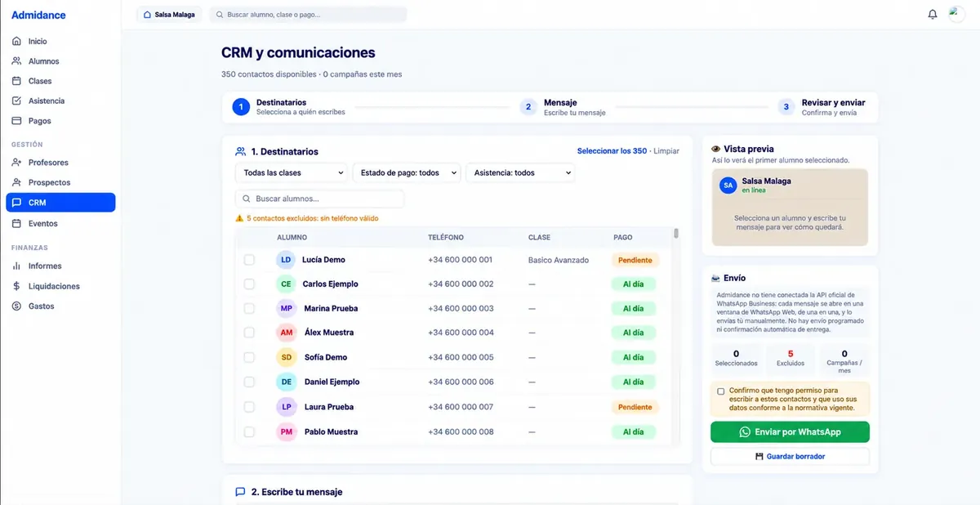The width and height of the screenshot is (980, 505).
Task: Tick Daniel Ejemplo's checkbox
Action: (249, 382)
